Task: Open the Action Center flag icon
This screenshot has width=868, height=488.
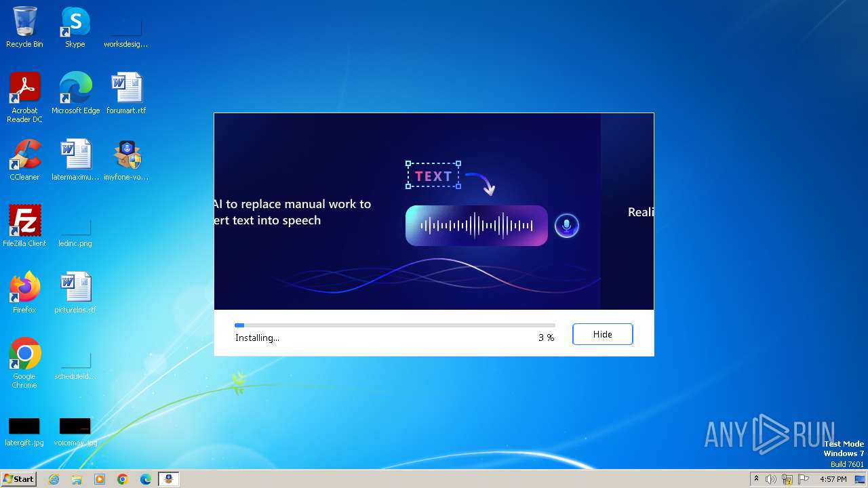Action: click(804, 479)
